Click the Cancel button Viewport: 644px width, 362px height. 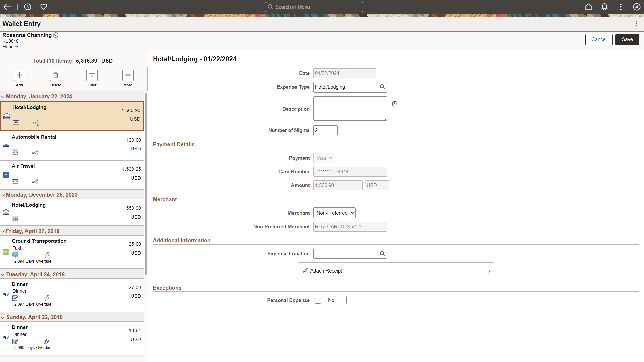click(599, 39)
